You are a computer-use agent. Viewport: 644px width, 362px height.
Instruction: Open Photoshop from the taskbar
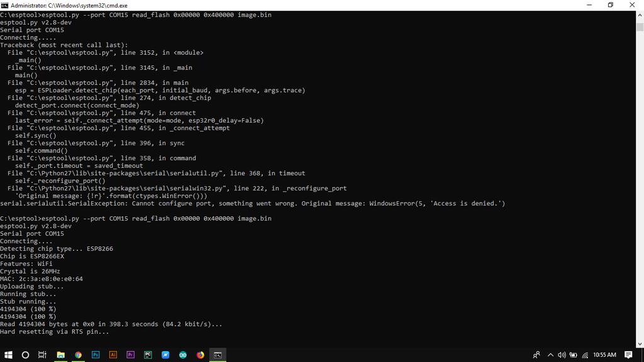(96, 354)
